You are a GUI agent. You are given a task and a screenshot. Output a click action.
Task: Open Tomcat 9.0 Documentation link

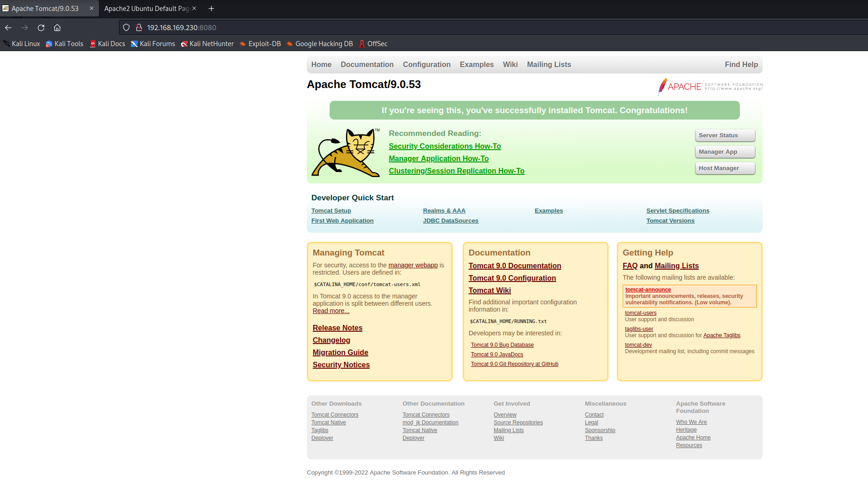click(515, 266)
